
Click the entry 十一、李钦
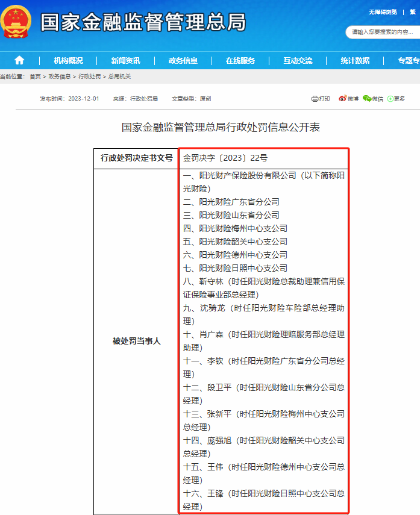coord(263,367)
